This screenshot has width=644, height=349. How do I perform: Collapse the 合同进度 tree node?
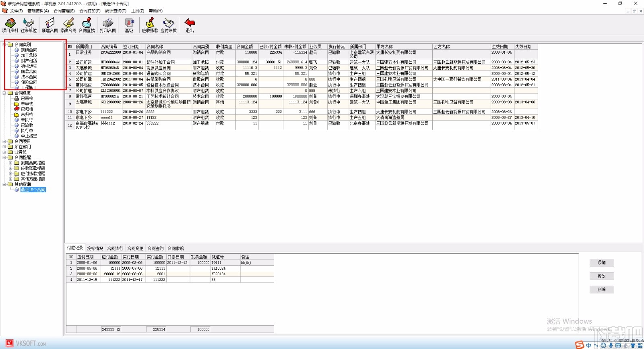(4, 93)
